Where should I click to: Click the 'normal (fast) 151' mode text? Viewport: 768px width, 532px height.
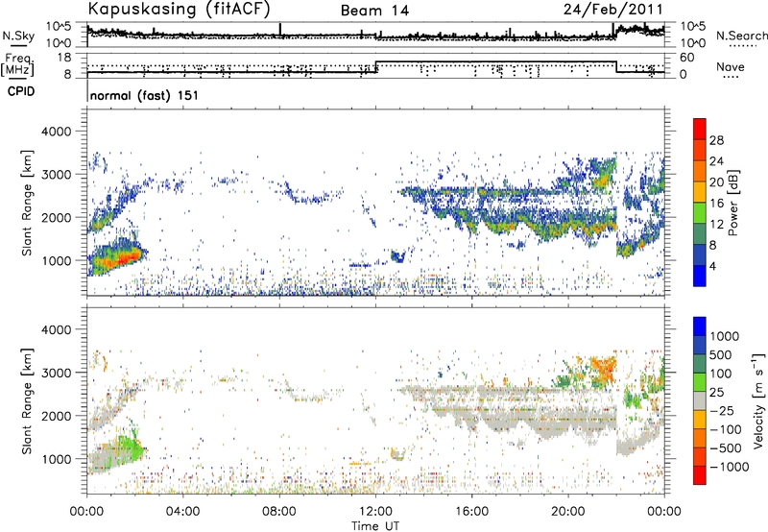[x=144, y=95]
